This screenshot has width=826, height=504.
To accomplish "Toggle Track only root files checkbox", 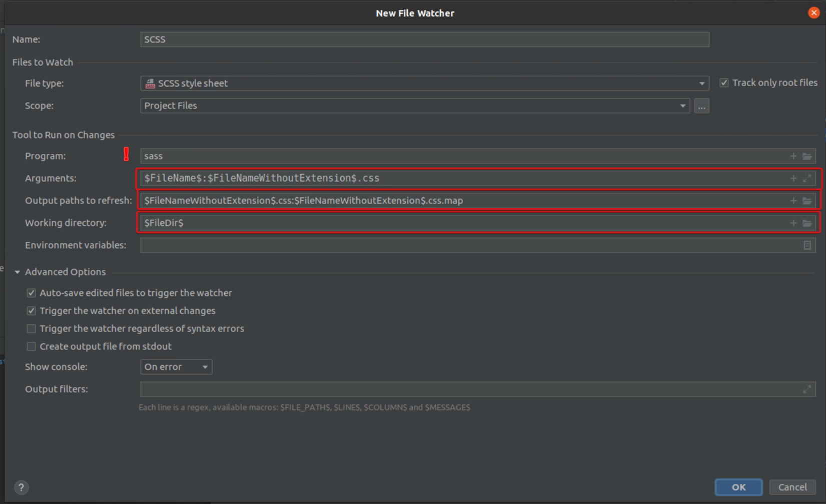I will (724, 83).
